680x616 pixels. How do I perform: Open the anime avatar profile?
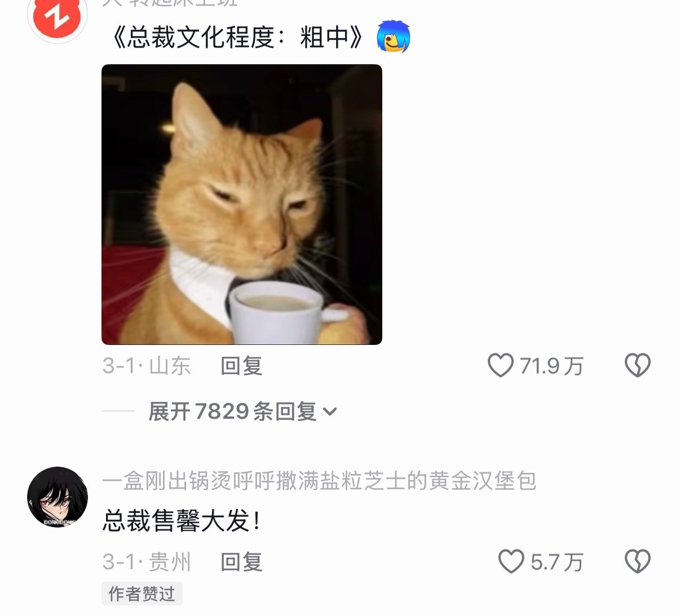pyautogui.click(x=58, y=497)
